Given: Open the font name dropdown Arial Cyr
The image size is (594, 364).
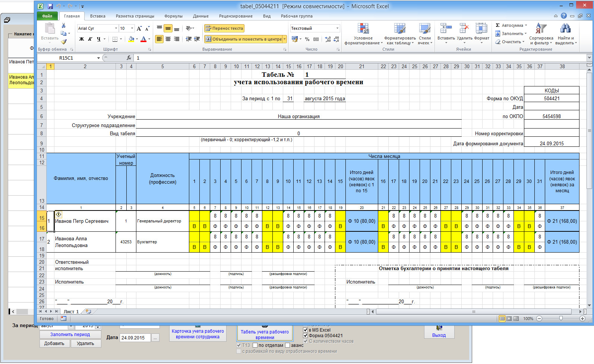Looking at the screenshot, I should coord(116,28).
